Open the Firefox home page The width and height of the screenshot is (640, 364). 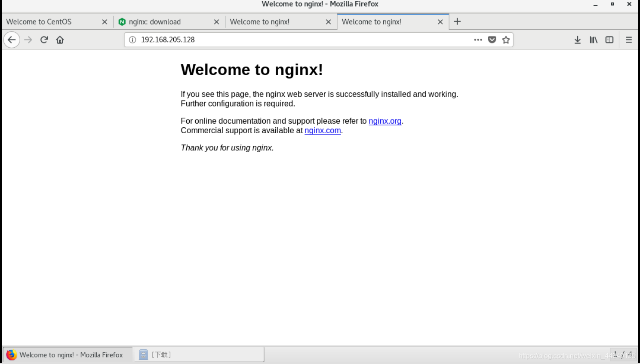click(60, 40)
